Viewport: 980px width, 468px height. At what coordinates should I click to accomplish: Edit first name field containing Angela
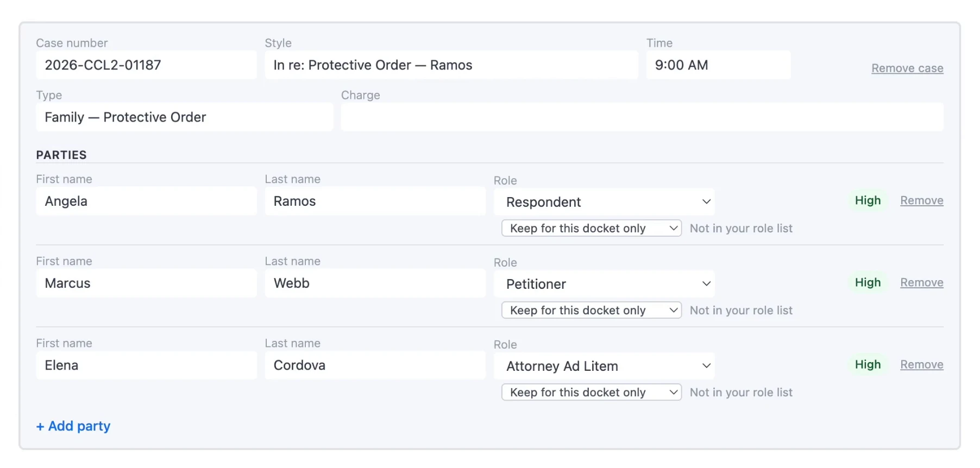click(146, 201)
